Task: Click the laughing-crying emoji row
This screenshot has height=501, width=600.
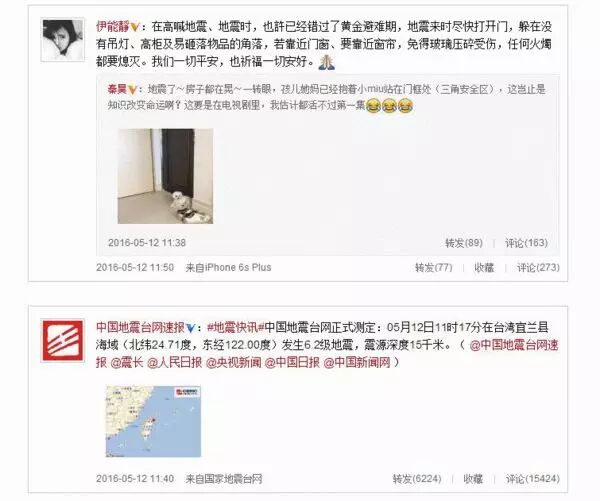Action: 389,106
